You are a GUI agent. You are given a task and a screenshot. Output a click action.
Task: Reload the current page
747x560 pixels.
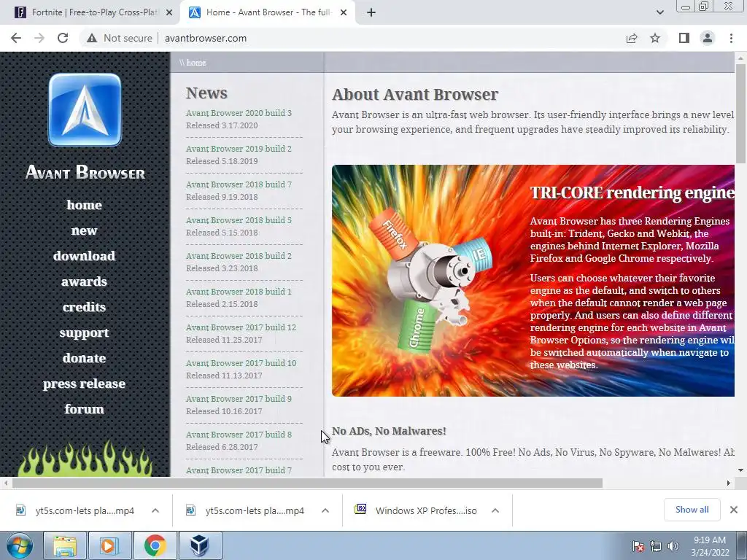click(63, 38)
